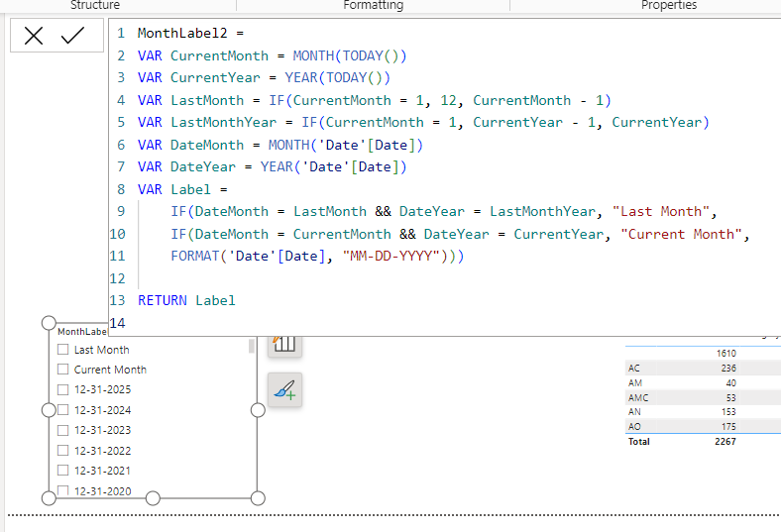Tick the 12-31-2022 checkbox
Image resolution: width=781 pixels, height=532 pixels.
click(x=62, y=451)
